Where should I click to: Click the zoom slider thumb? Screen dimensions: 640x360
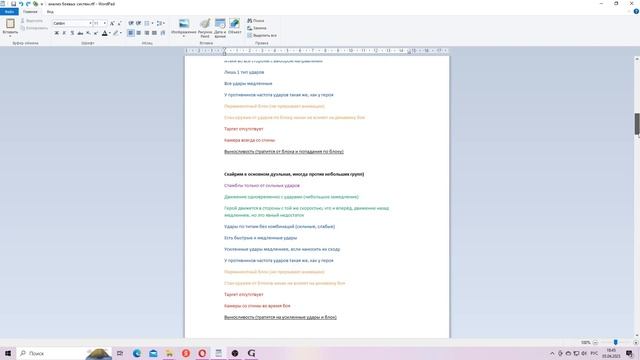(x=616, y=342)
